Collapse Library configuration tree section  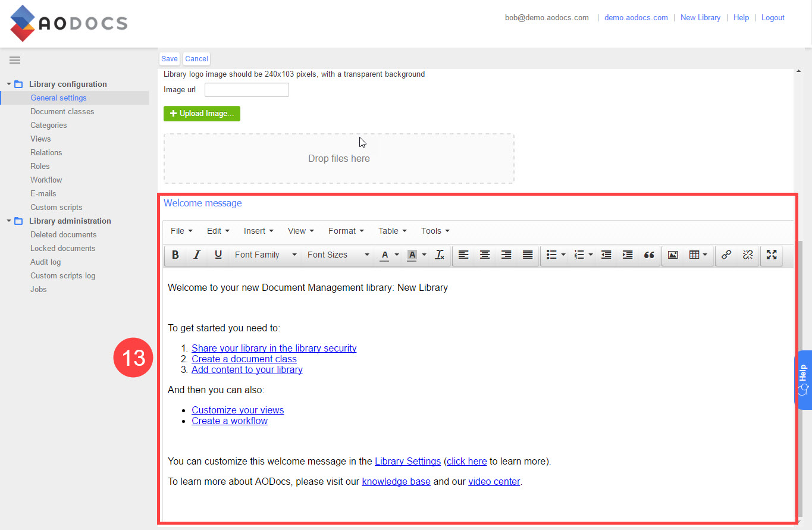[9, 84]
